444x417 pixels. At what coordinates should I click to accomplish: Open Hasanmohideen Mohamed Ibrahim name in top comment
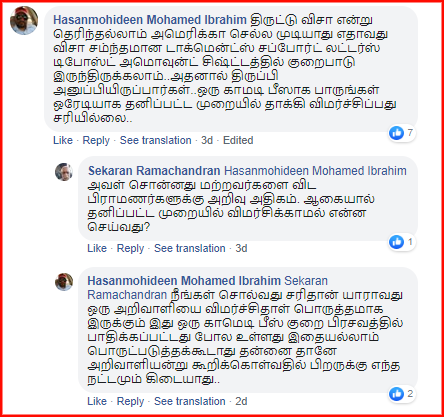[150, 20]
